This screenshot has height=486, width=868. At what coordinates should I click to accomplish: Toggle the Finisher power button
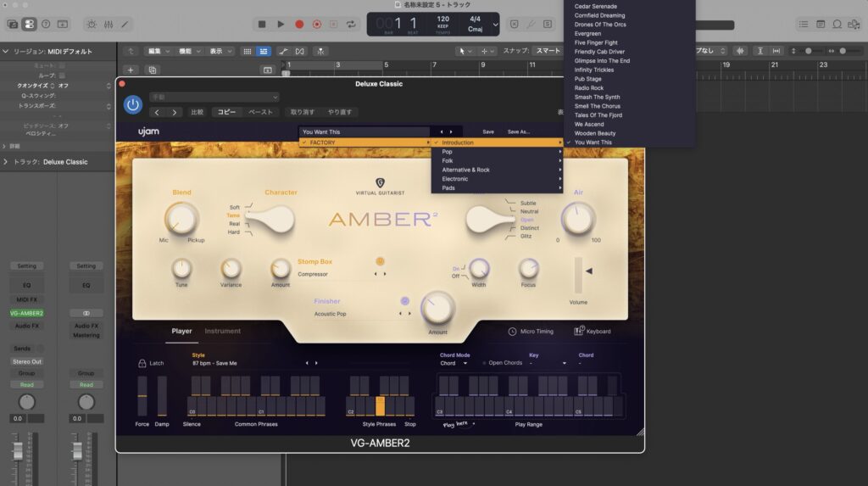(x=404, y=301)
